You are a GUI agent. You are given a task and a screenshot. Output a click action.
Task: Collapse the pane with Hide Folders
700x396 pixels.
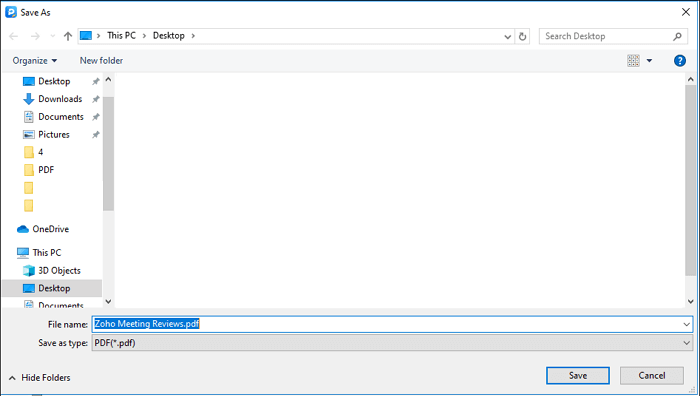click(39, 378)
